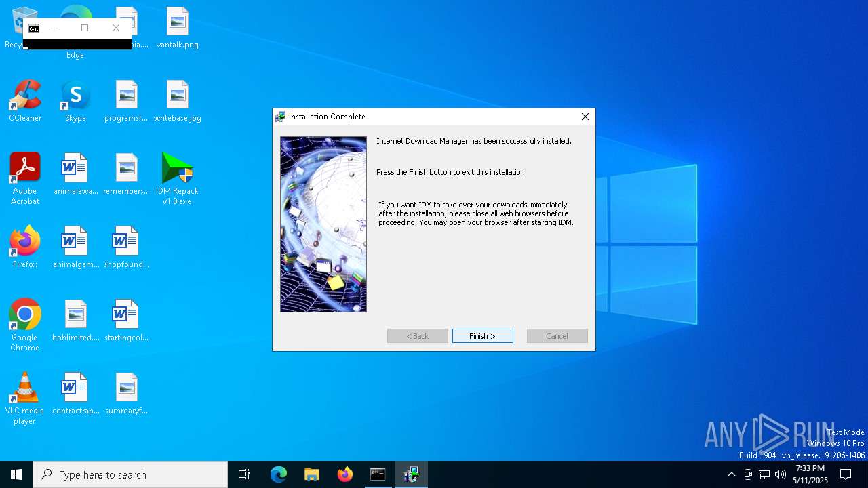Select the animalawa... Word document
The width and height of the screenshot is (868, 488).
click(x=75, y=175)
